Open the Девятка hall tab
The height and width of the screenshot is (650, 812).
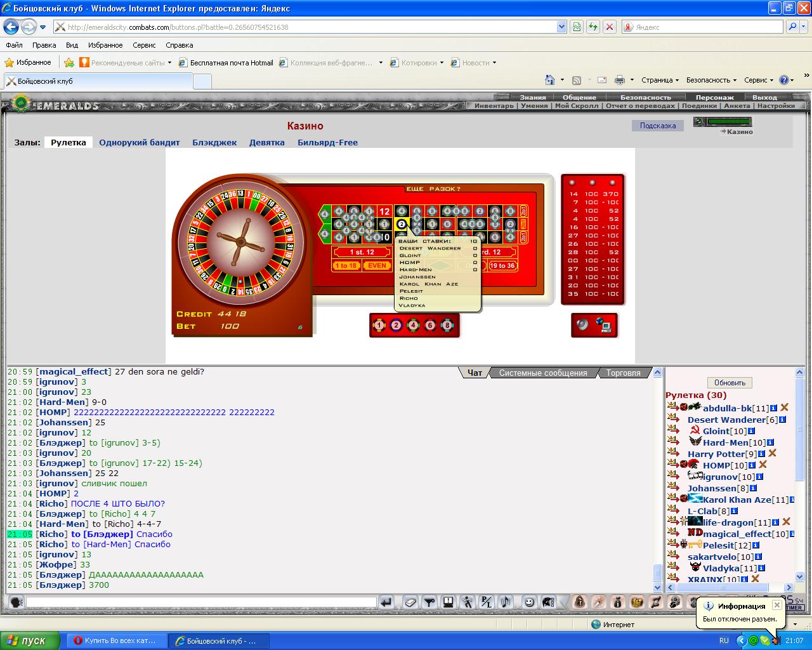(x=266, y=142)
